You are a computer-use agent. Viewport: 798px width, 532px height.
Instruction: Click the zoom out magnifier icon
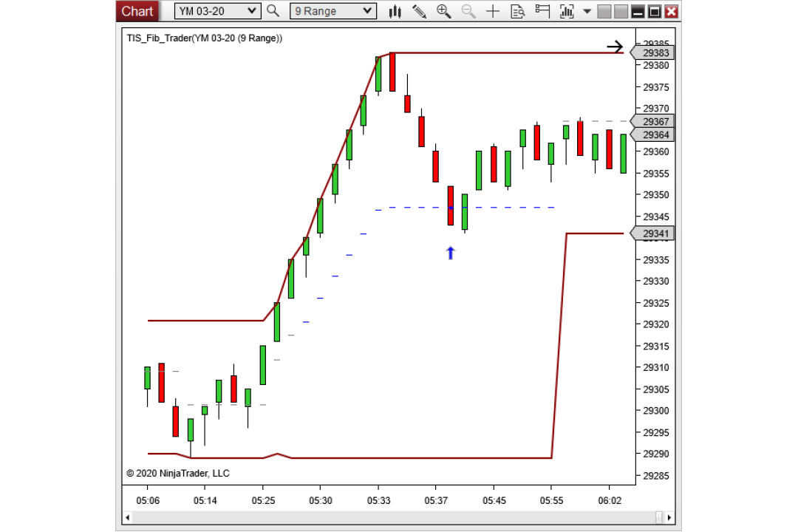pyautogui.click(x=468, y=11)
